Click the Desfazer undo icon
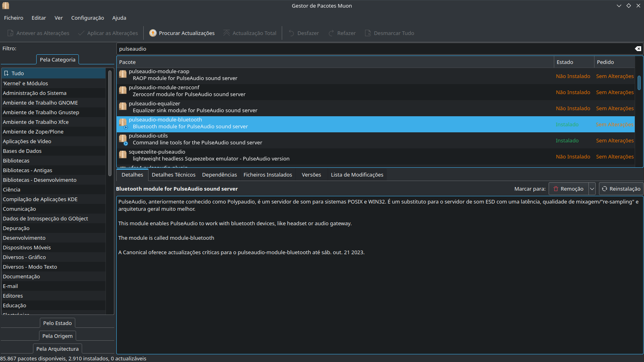The height and width of the screenshot is (362, 644). click(x=291, y=33)
